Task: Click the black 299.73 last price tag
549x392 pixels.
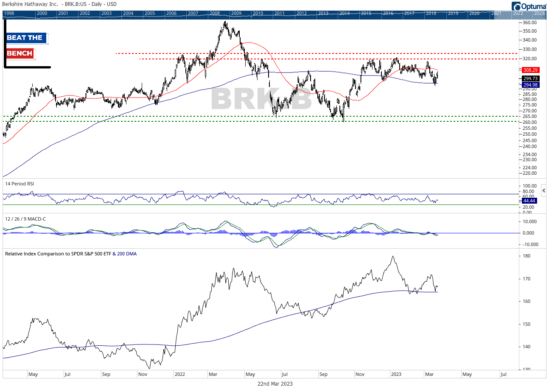Action: [531, 78]
